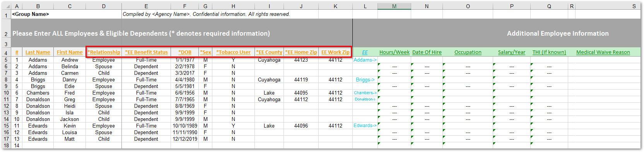Select the first name cell 'Carmen'

(x=70, y=73)
